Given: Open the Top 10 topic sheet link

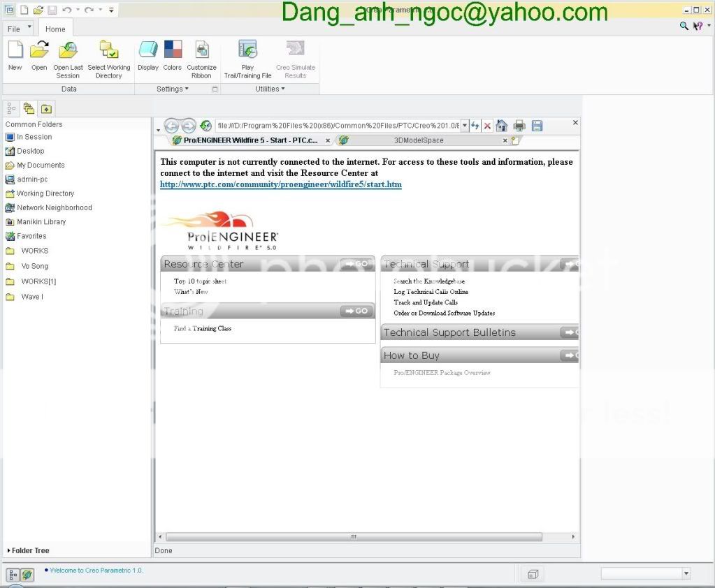Looking at the screenshot, I should pyautogui.click(x=200, y=281).
